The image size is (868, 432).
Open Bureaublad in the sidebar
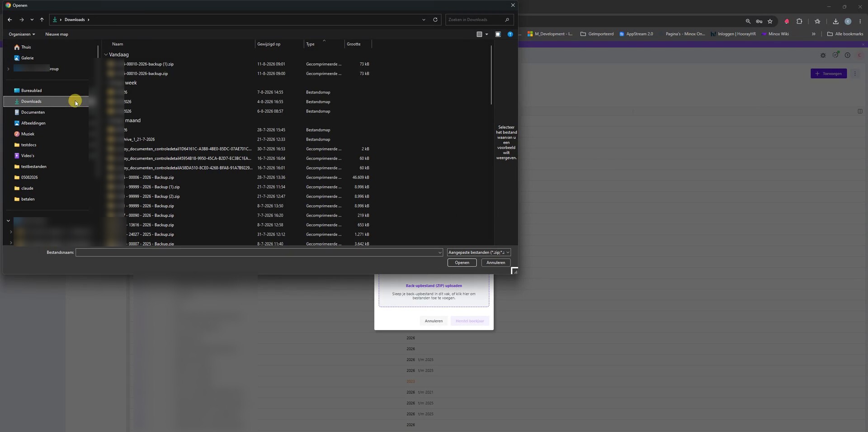tap(31, 90)
